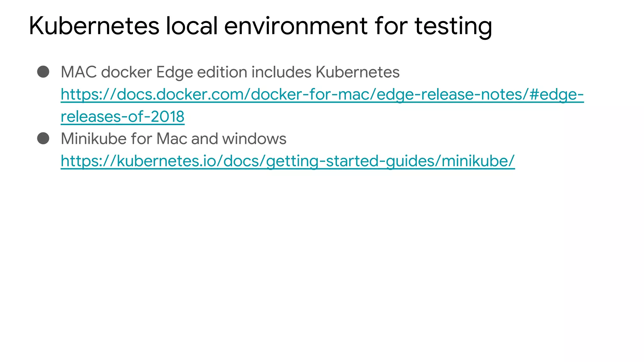This screenshot has height=362, width=644.
Task: Click the bullet dot beside "Minikube for Mac"
Action: coord(43,138)
